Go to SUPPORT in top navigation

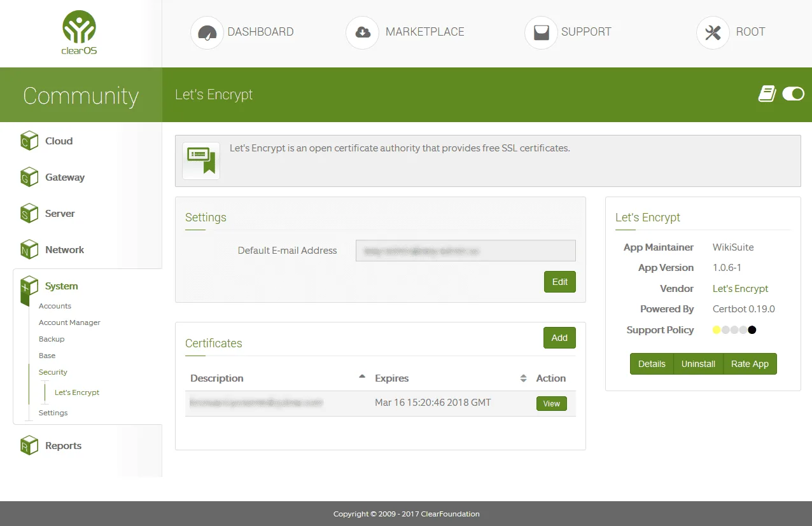coord(586,32)
